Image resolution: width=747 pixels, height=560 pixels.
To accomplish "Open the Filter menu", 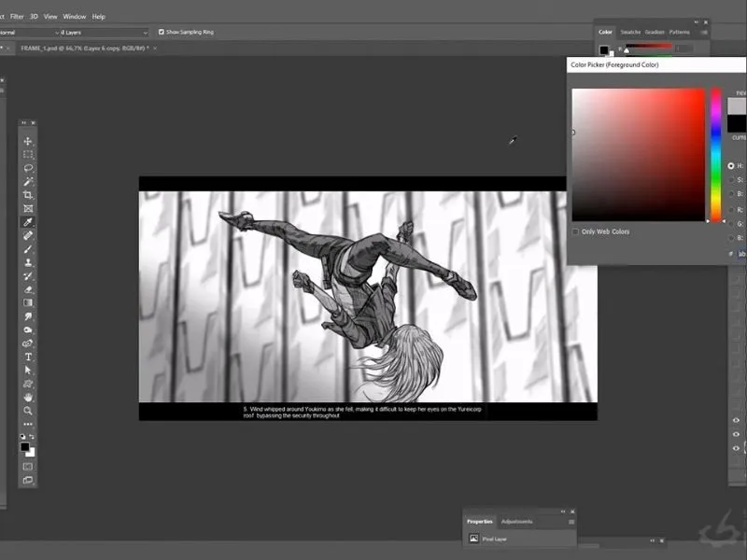I will coord(17,16).
